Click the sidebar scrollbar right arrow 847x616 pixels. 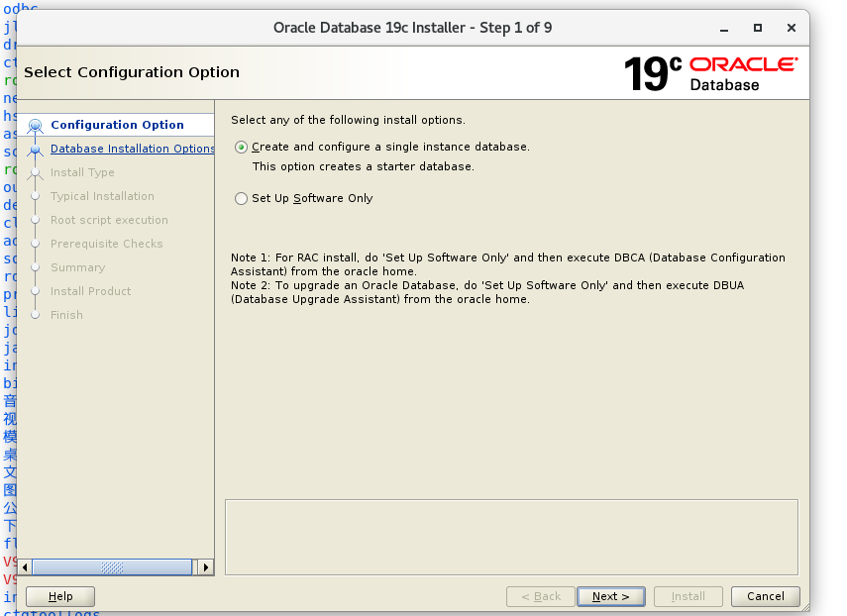(206, 567)
